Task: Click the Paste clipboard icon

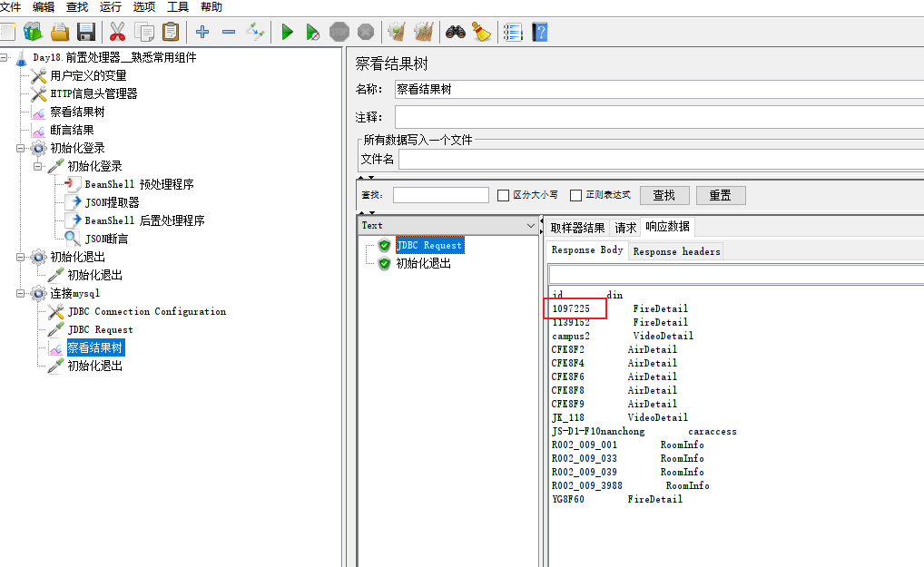Action: (x=171, y=32)
